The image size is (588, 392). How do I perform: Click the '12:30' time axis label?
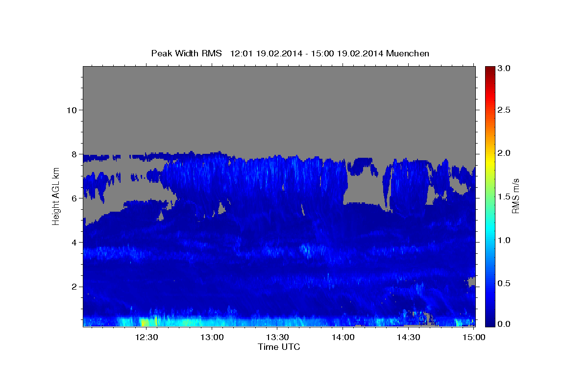click(147, 337)
